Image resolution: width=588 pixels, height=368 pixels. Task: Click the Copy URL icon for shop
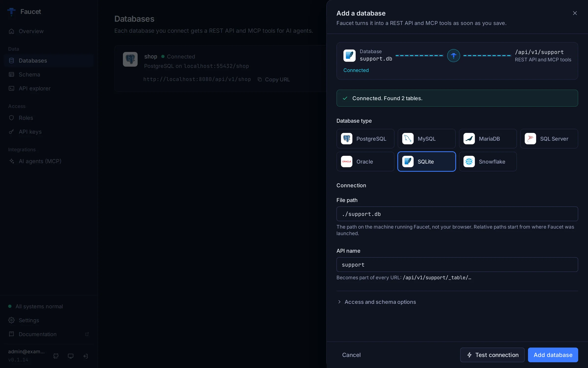260,79
